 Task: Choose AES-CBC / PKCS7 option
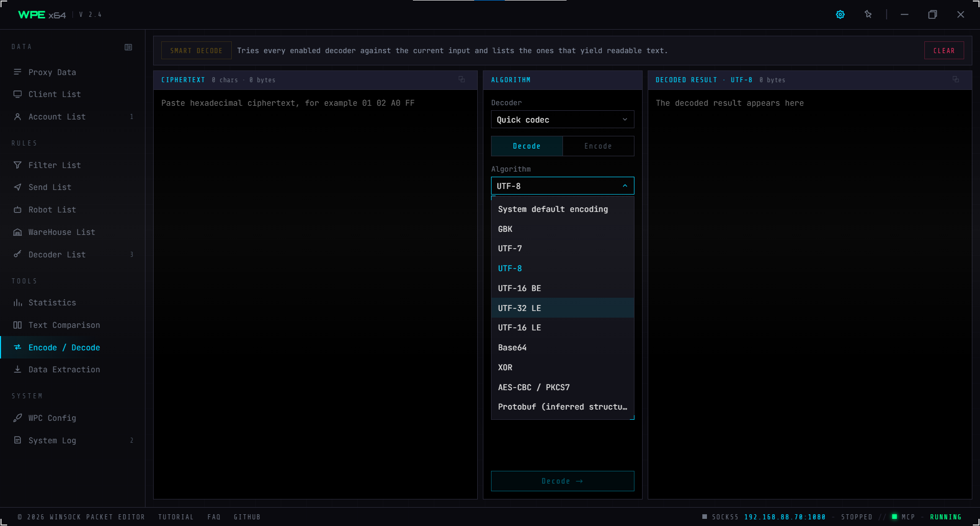tap(562, 387)
